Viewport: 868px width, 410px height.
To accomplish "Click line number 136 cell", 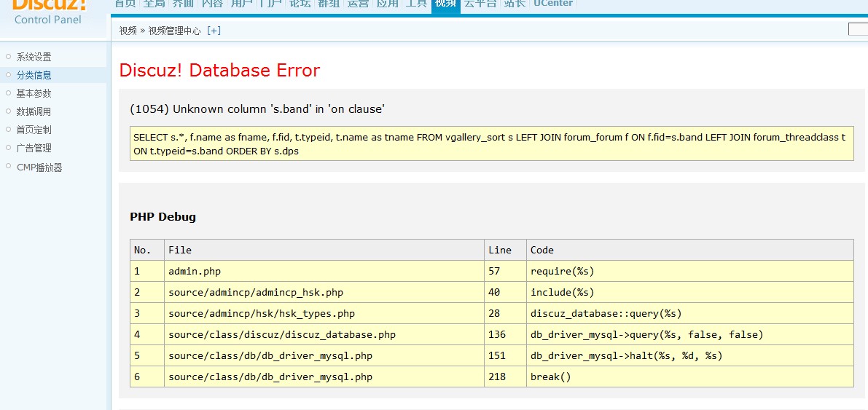I will click(505, 334).
